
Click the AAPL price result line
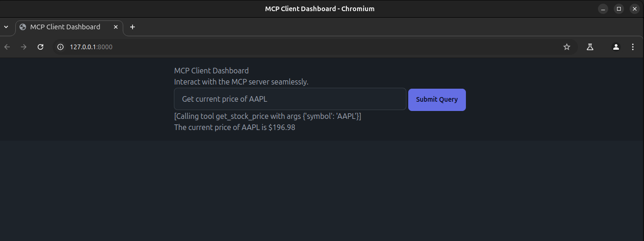pos(235,127)
